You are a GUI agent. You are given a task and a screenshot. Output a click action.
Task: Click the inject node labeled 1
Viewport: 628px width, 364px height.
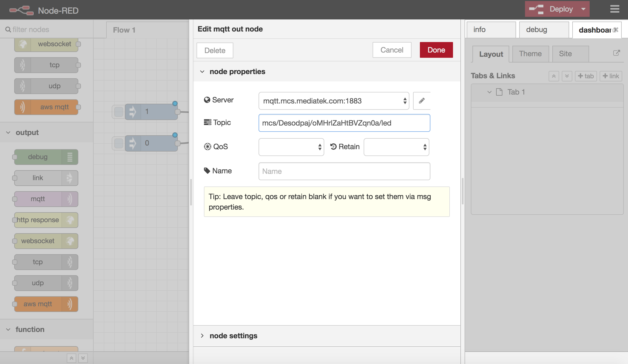tap(151, 112)
